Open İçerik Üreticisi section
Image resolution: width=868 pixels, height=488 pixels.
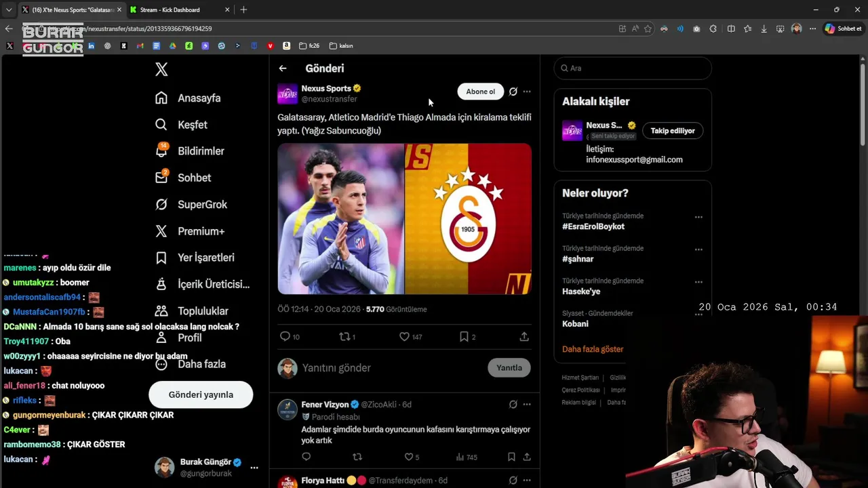tap(202, 284)
